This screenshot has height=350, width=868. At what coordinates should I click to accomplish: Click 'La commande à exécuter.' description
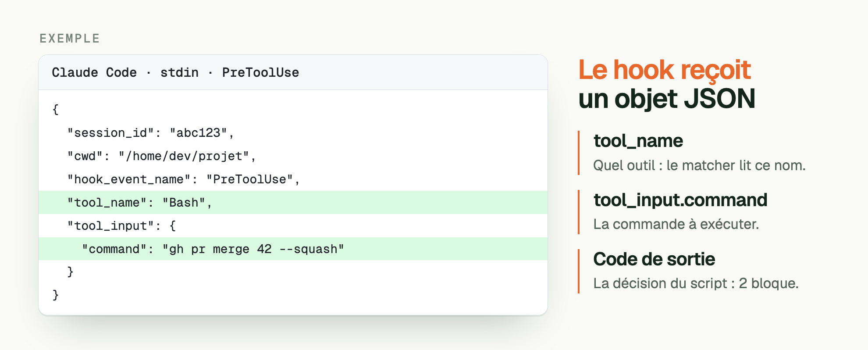click(x=676, y=225)
